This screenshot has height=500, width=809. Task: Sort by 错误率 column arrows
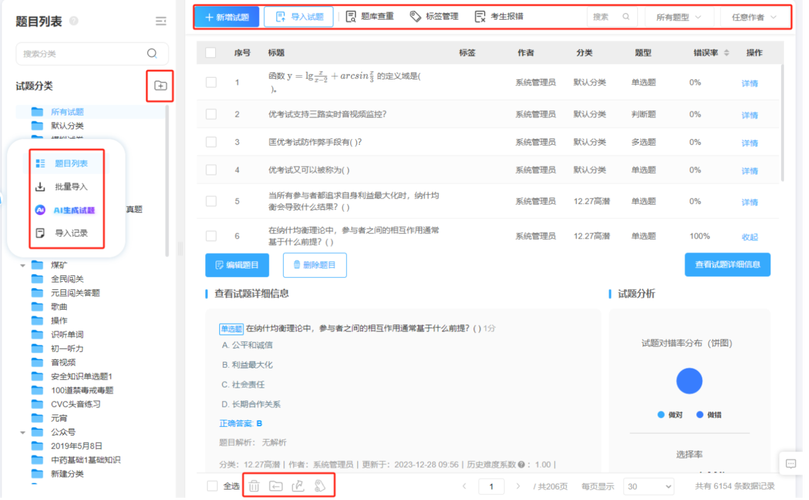(x=726, y=53)
